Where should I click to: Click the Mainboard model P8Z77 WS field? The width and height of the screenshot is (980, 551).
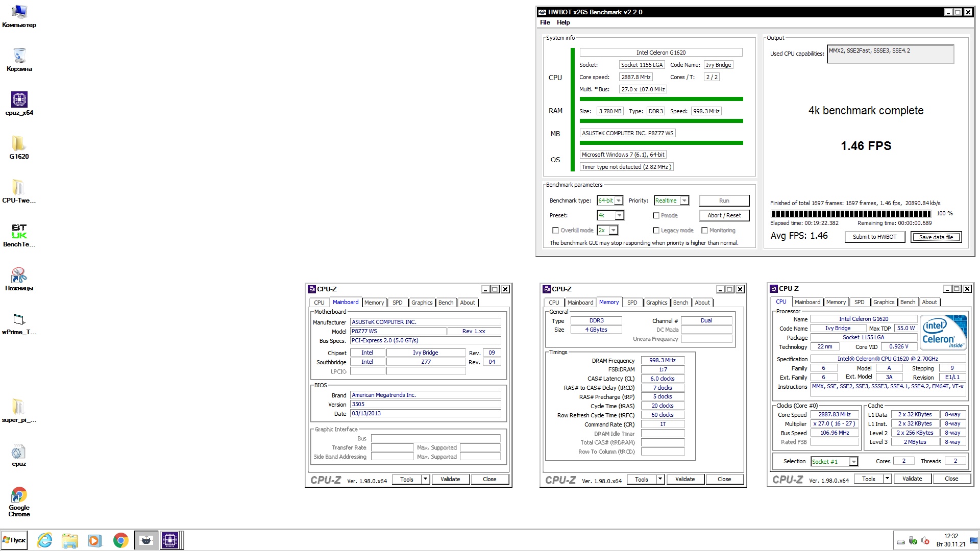398,332
